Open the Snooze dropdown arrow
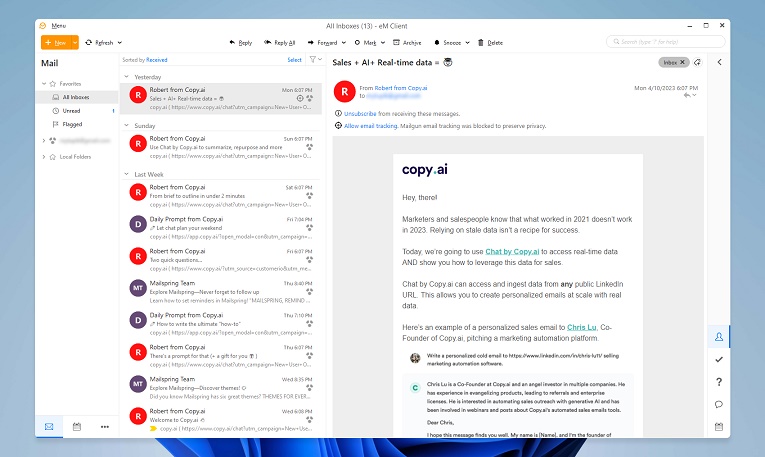This screenshot has height=457, width=765. pyautogui.click(x=467, y=42)
